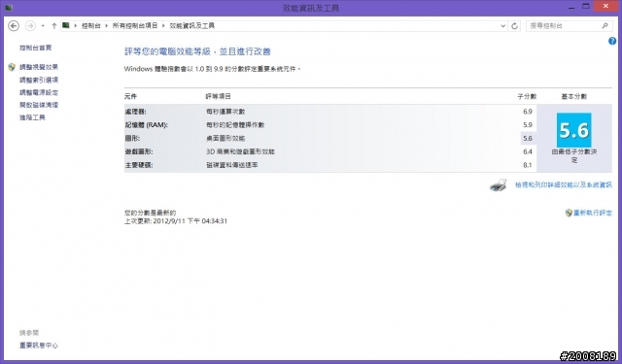Select 控制台 in the breadcrumb path

click(x=90, y=26)
